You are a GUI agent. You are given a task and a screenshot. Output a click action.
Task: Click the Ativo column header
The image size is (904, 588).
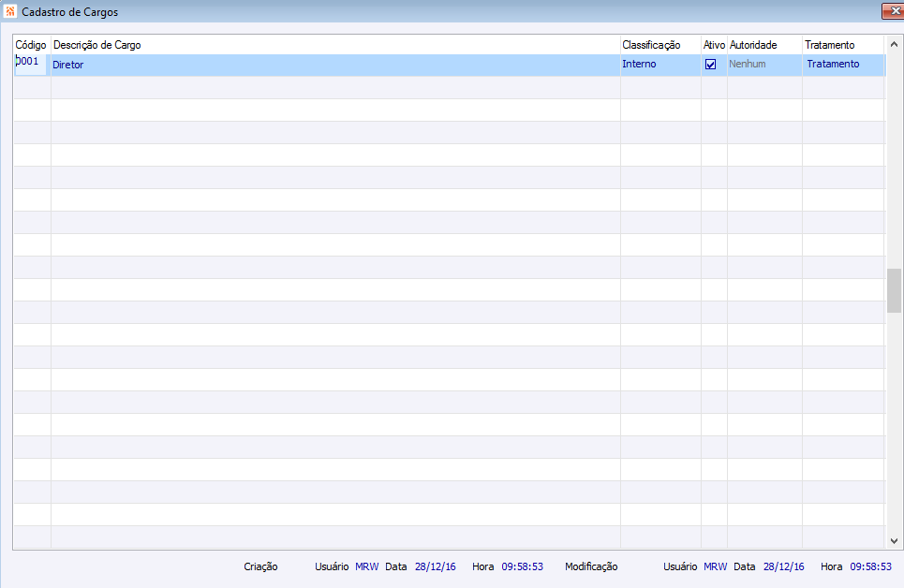click(x=715, y=45)
